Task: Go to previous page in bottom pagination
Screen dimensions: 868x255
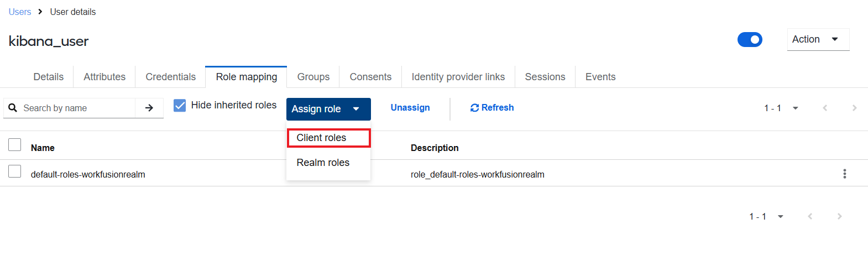Action: tap(810, 216)
